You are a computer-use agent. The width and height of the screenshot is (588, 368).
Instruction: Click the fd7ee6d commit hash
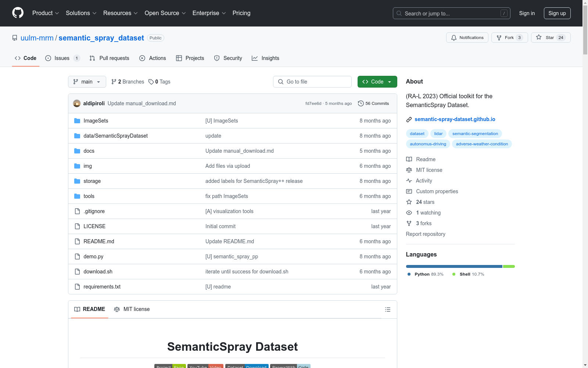pos(313,103)
